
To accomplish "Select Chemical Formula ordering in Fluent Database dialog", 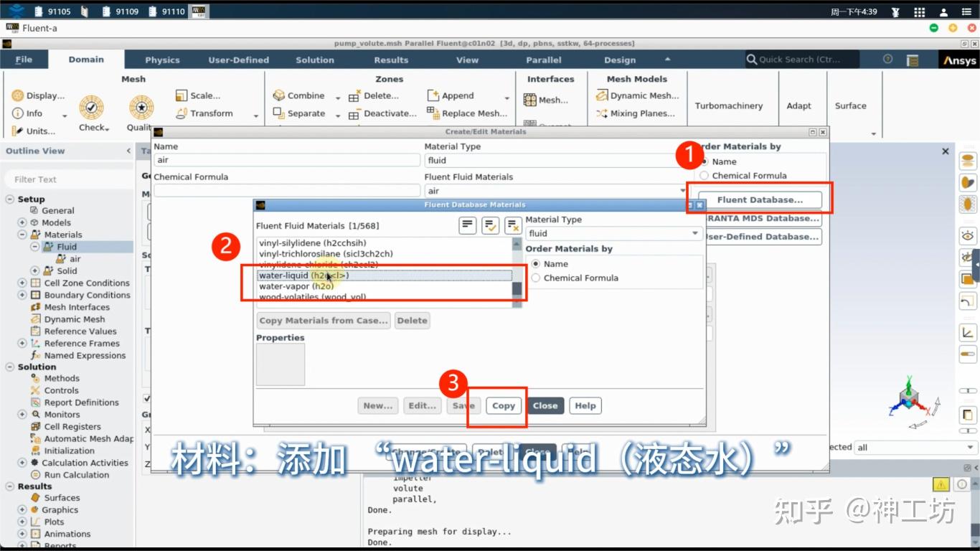I will [x=535, y=278].
